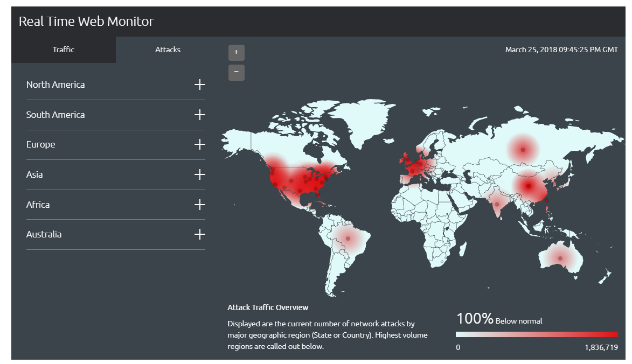Click the China attack hotspot dot
This screenshot has height=364, width=632.
(x=529, y=186)
